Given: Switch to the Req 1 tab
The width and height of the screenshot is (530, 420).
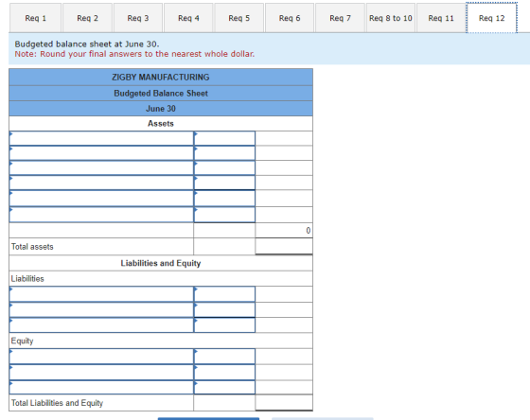Looking at the screenshot, I should click(36, 18).
